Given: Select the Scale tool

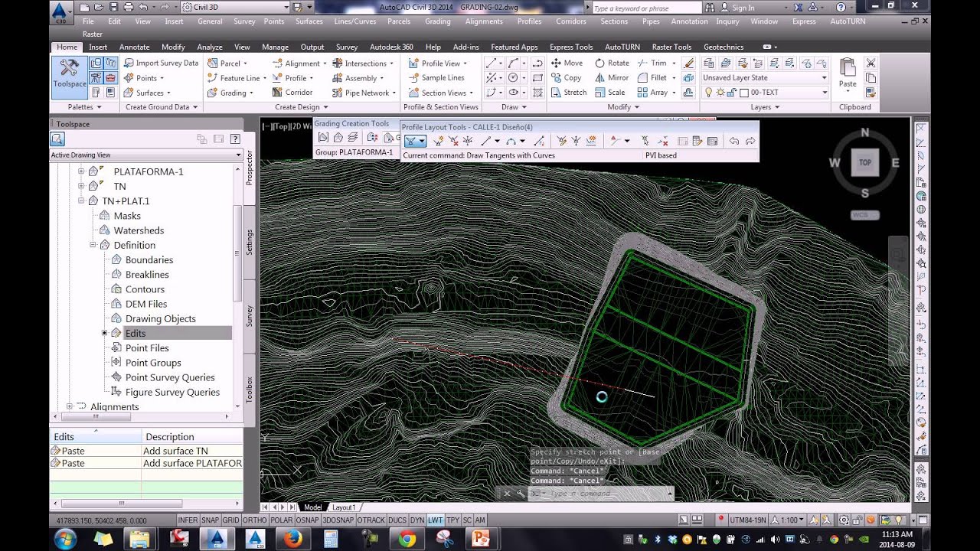Looking at the screenshot, I should (610, 92).
